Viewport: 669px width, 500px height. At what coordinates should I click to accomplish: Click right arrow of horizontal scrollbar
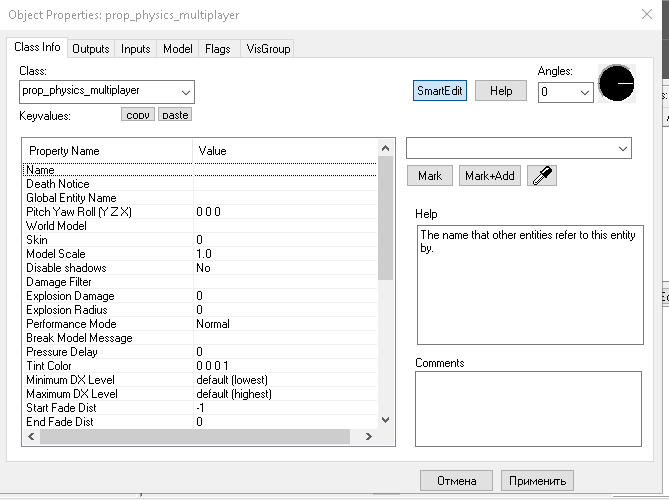coord(369,436)
